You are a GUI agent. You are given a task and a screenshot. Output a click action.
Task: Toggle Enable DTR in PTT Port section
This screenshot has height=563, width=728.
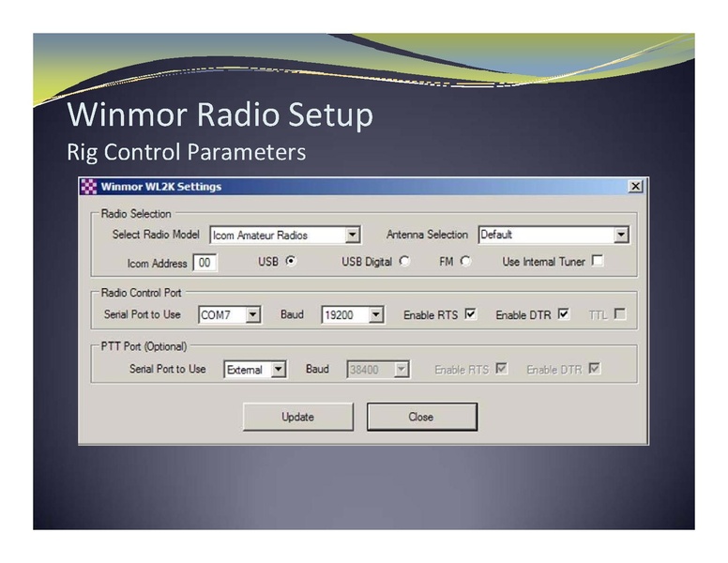(x=594, y=369)
